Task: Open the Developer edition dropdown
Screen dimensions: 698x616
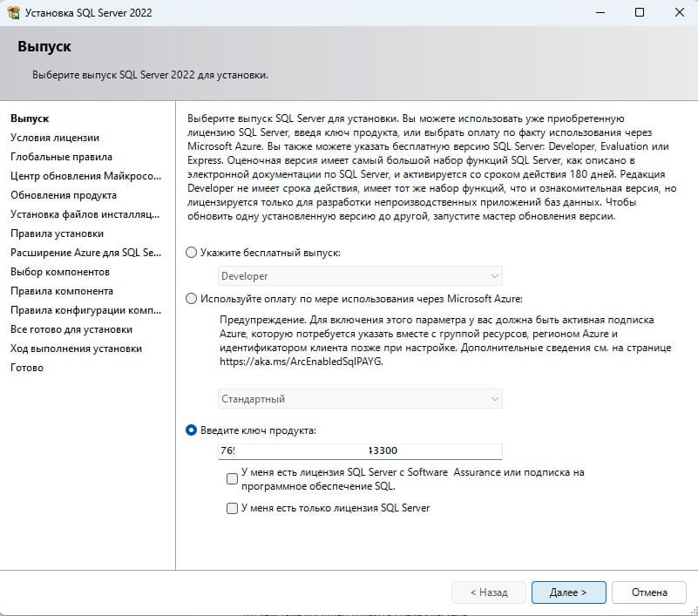Action: pyautogui.click(x=360, y=276)
